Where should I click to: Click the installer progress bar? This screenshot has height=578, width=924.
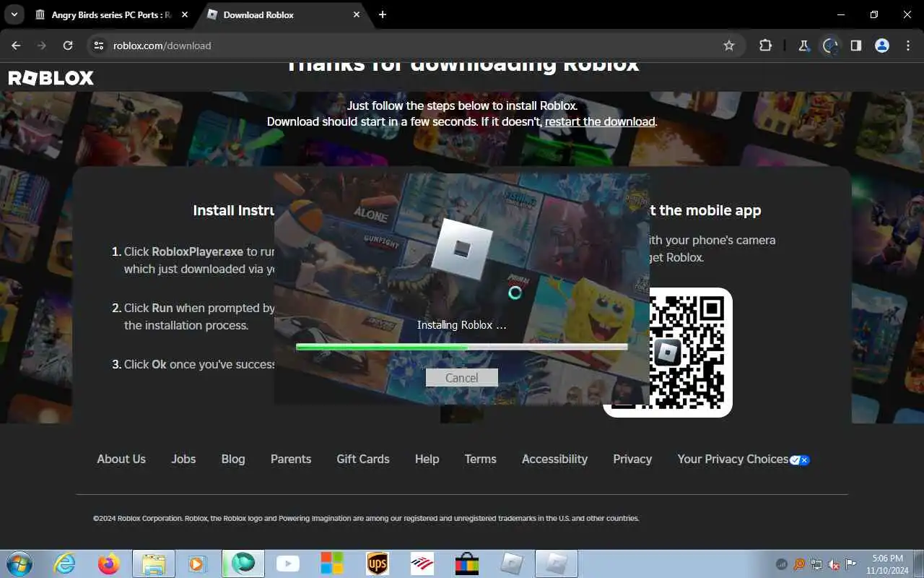(x=461, y=348)
